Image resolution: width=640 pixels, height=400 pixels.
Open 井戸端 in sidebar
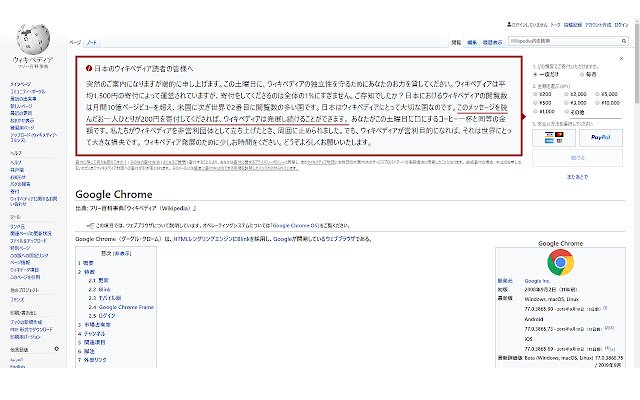pyautogui.click(x=17, y=170)
